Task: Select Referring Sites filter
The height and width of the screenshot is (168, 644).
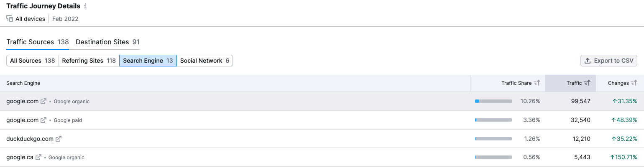Action: tap(89, 61)
